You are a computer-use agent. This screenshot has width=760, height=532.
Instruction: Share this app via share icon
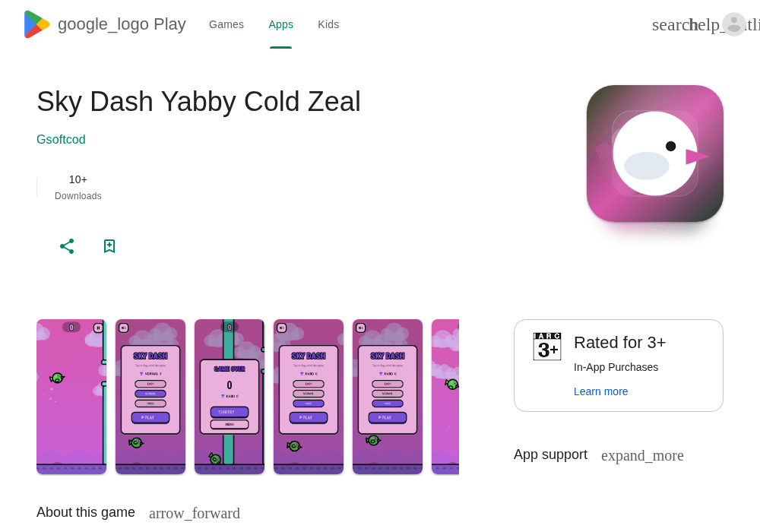tap(67, 246)
